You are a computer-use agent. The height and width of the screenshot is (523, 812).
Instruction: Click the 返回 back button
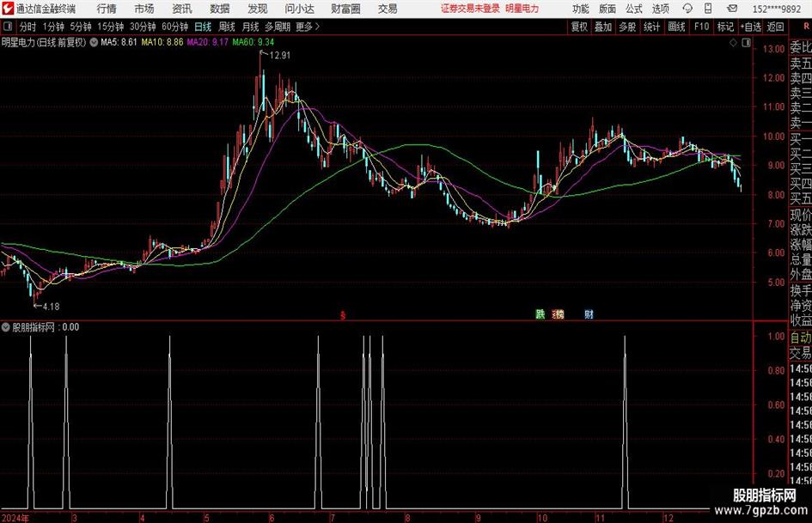pyautogui.click(x=775, y=27)
